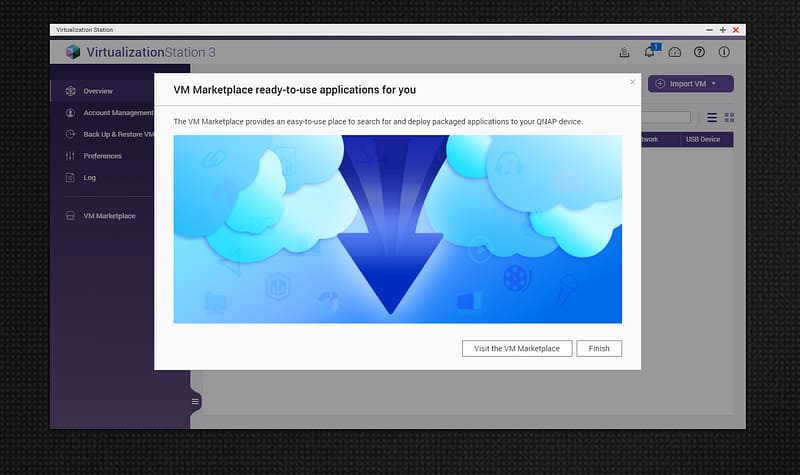Click the Finish button in the dialog
Screen dimensions: 800x475
[x=599, y=348]
